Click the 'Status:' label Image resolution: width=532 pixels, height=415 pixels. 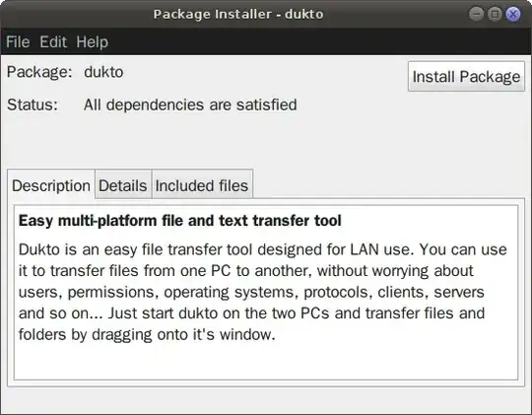(x=33, y=104)
